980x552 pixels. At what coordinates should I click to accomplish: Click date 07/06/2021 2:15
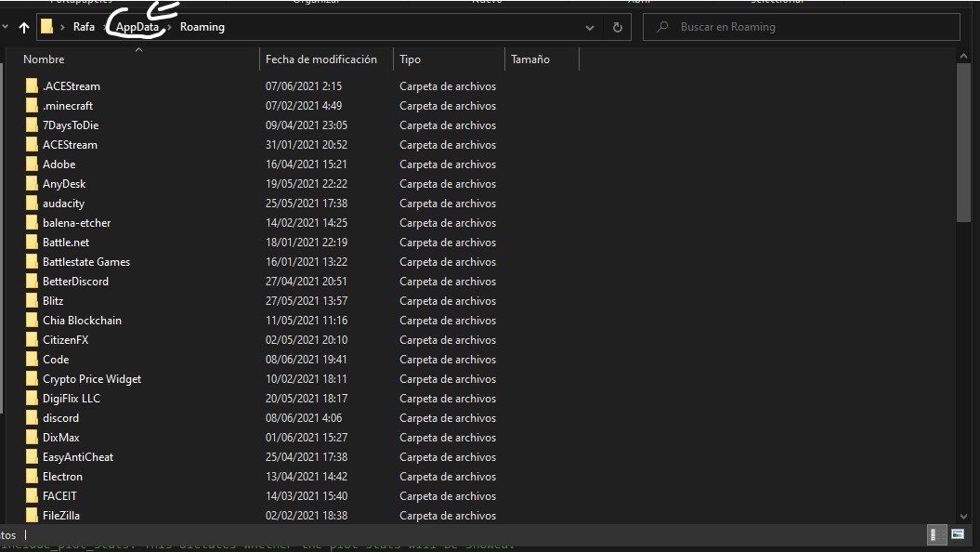[x=304, y=85]
